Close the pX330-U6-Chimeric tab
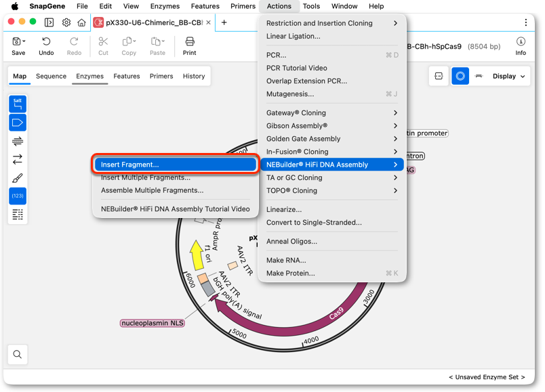The width and height of the screenshot is (545, 392). [208, 22]
